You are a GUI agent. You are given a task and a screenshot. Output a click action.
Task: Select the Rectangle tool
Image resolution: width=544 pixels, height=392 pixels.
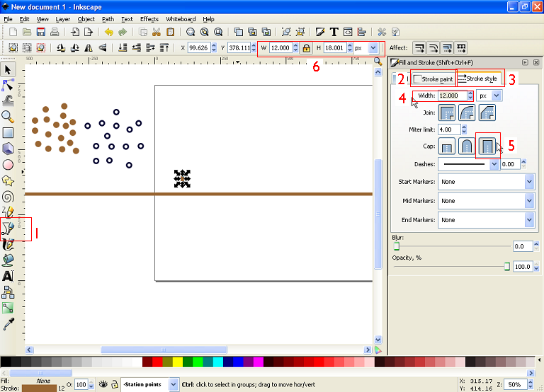pyautogui.click(x=8, y=133)
